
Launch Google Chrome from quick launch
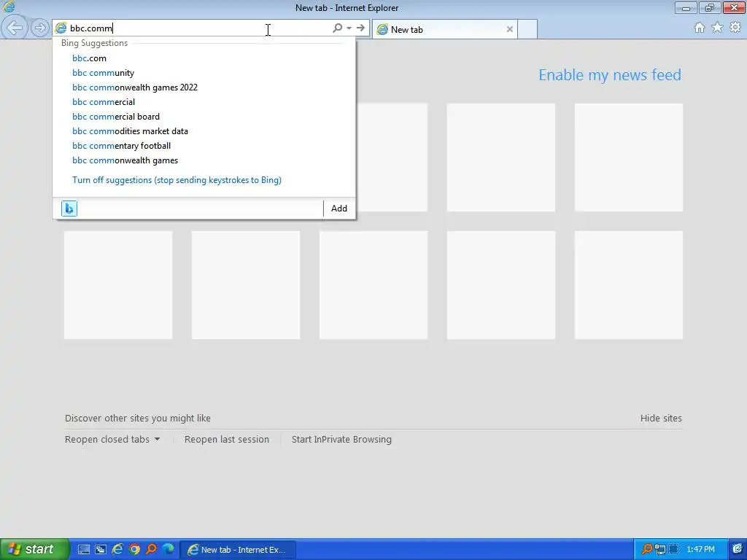pos(134,550)
